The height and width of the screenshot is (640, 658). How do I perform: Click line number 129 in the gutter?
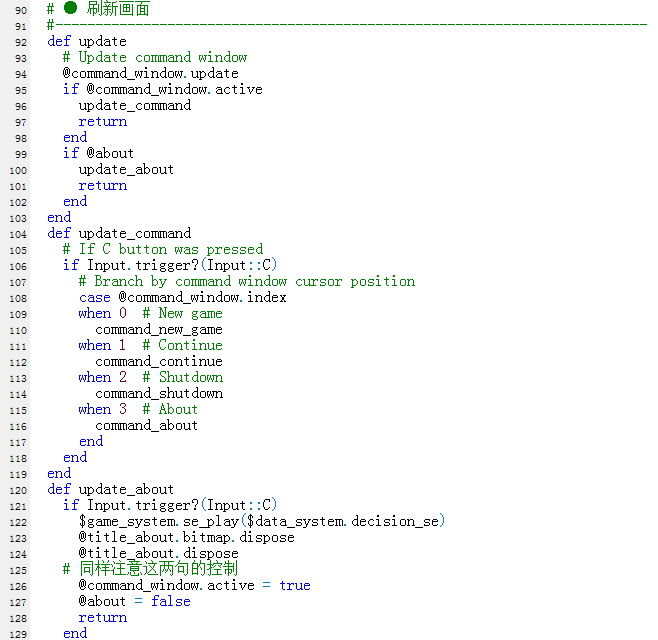(18, 634)
